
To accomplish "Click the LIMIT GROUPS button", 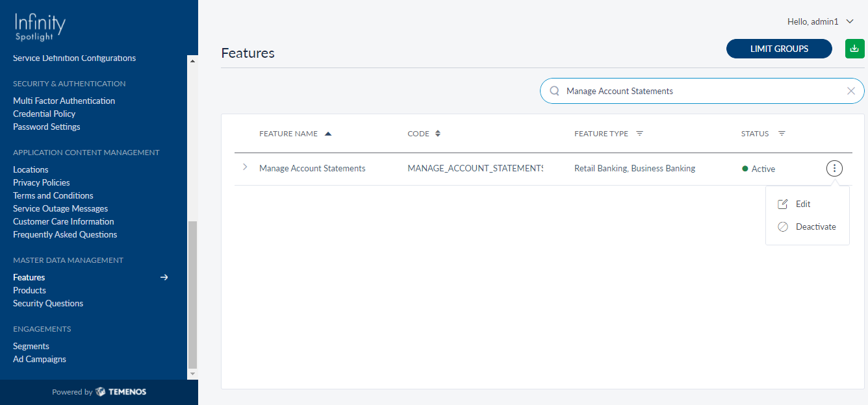I will (x=779, y=49).
